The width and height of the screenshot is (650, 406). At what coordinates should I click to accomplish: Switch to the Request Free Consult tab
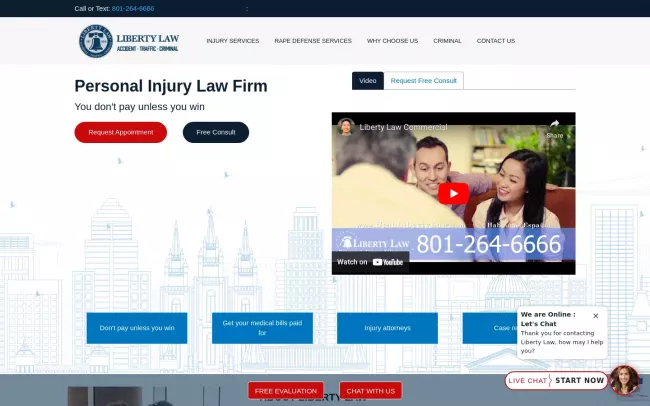(424, 81)
